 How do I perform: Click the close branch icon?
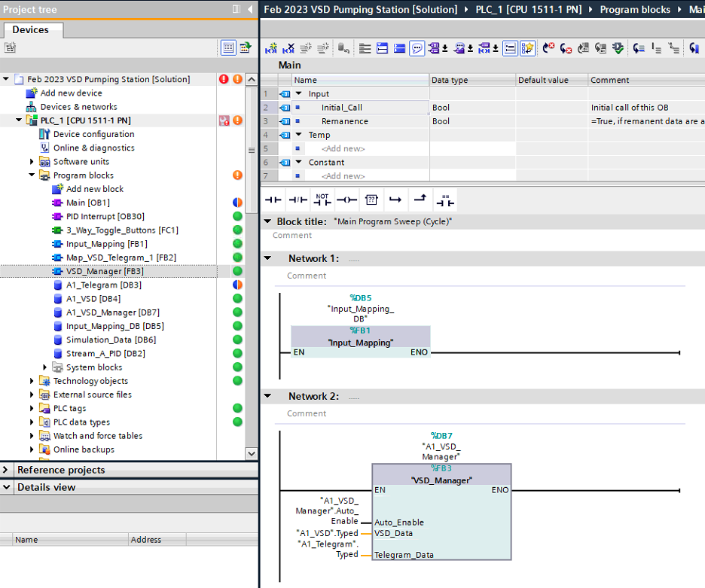tap(420, 200)
